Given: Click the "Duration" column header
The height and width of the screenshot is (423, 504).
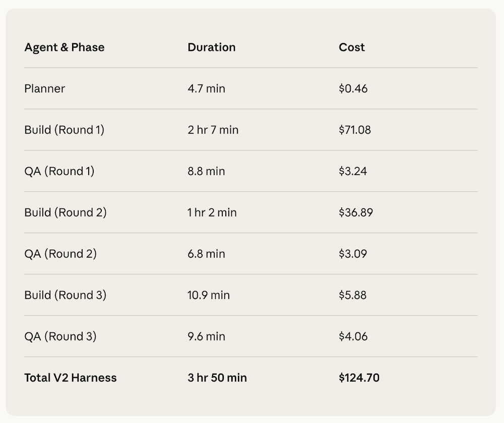Looking at the screenshot, I should coord(212,47).
